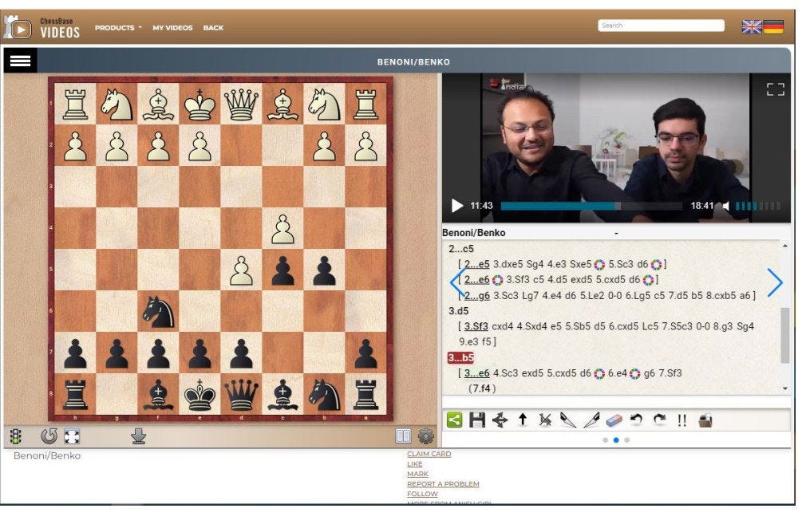Screen dimensions: 798x532
Task: Click left blue chevron previous arrow
Action: click(x=457, y=282)
